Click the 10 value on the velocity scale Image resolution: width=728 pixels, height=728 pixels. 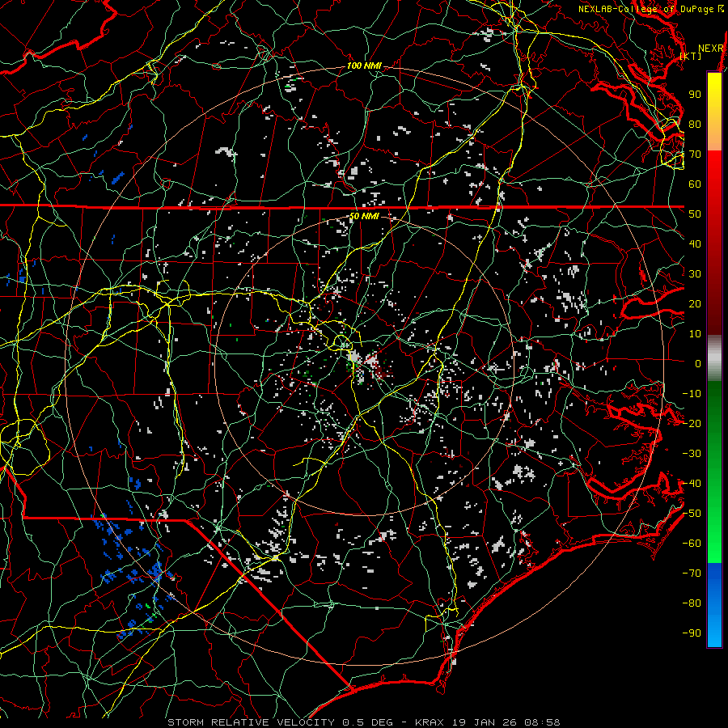(695, 334)
